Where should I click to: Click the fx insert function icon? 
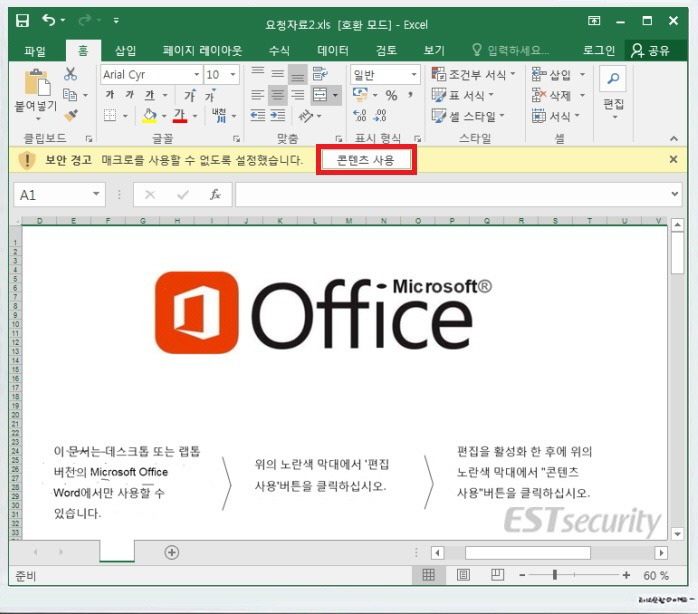215,195
